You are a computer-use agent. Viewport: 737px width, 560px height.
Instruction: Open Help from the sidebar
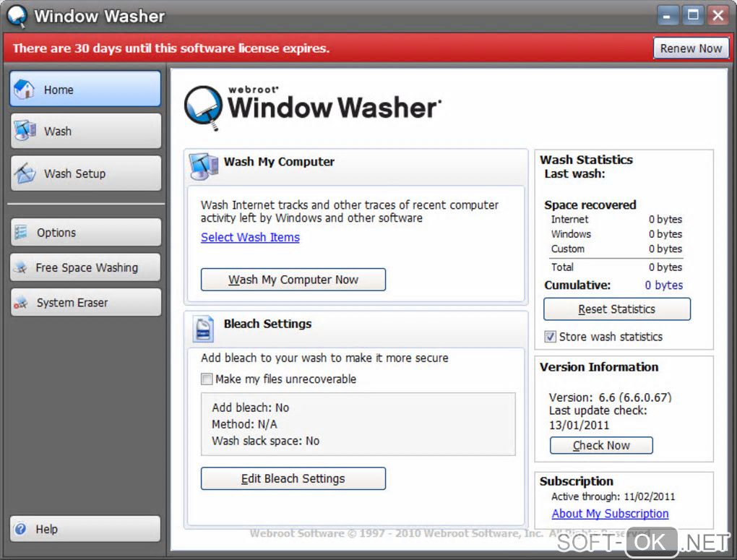coord(85,529)
